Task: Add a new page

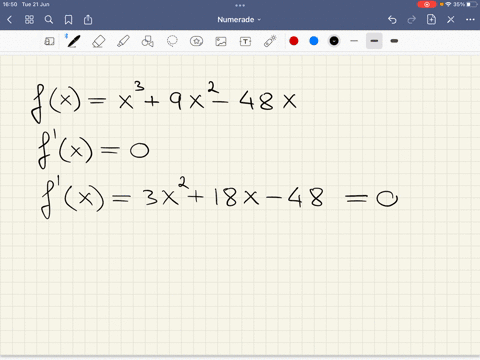Action: 431,19
